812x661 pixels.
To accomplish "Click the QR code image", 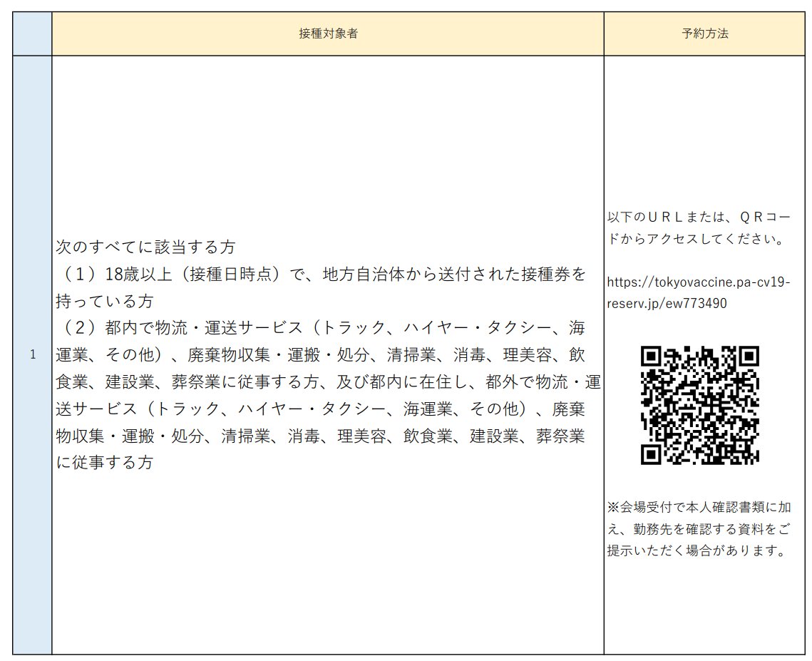I will 699,405.
